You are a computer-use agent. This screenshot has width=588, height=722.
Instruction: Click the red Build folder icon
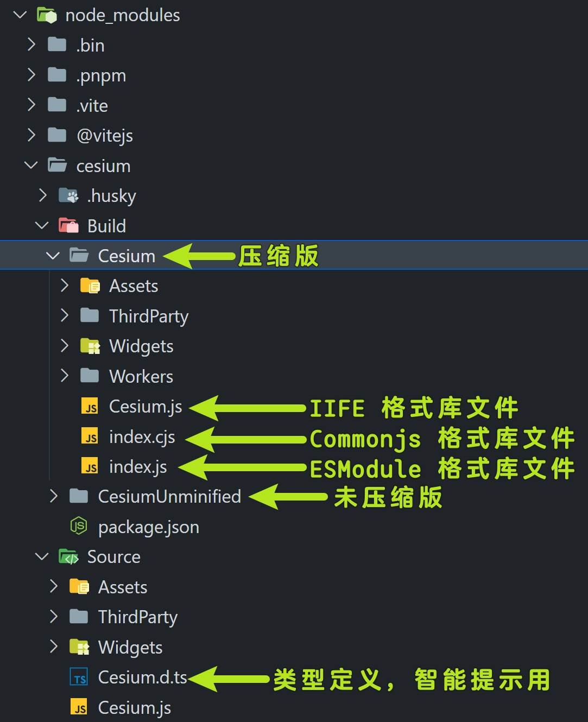coord(68,225)
